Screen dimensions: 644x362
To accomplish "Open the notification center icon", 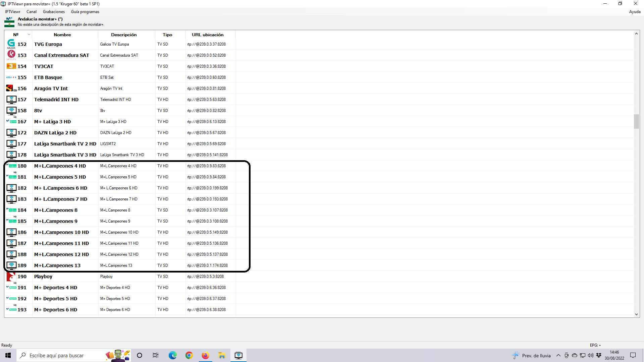I will point(633,355).
